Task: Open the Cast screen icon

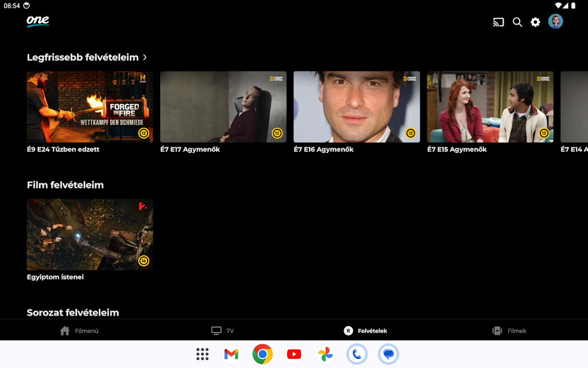Action: 498,22
